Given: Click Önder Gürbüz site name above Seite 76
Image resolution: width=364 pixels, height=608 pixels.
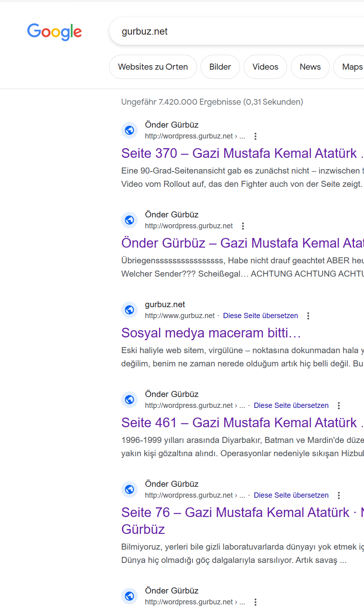Looking at the screenshot, I should tap(172, 484).
